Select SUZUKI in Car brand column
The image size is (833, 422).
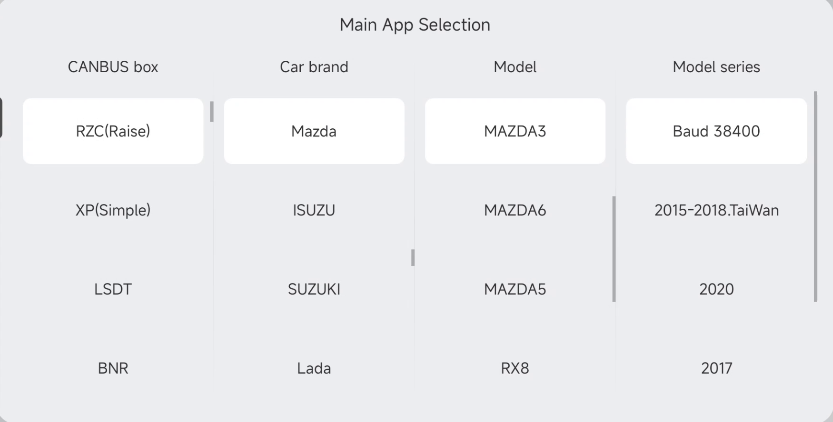point(314,289)
